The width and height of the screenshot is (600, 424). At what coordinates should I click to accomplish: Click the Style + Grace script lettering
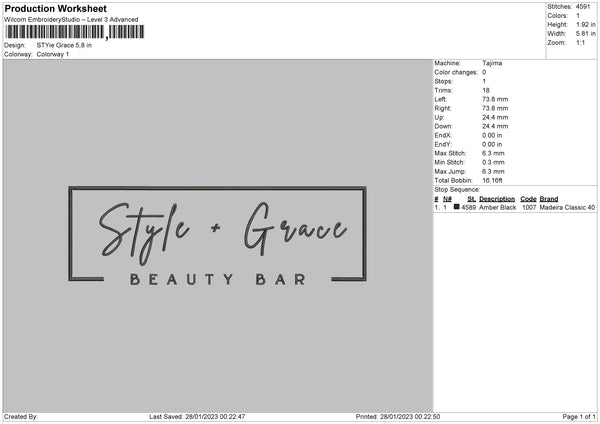point(223,232)
